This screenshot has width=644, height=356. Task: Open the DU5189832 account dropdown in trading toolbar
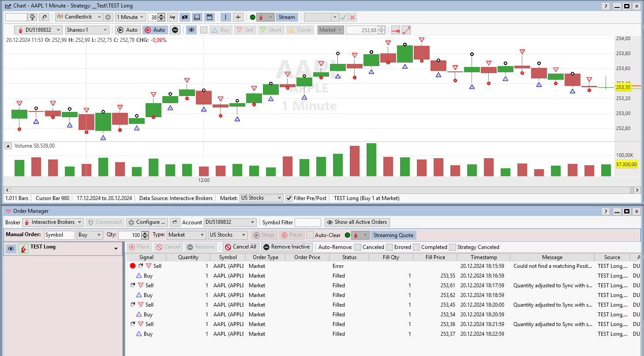click(x=39, y=30)
